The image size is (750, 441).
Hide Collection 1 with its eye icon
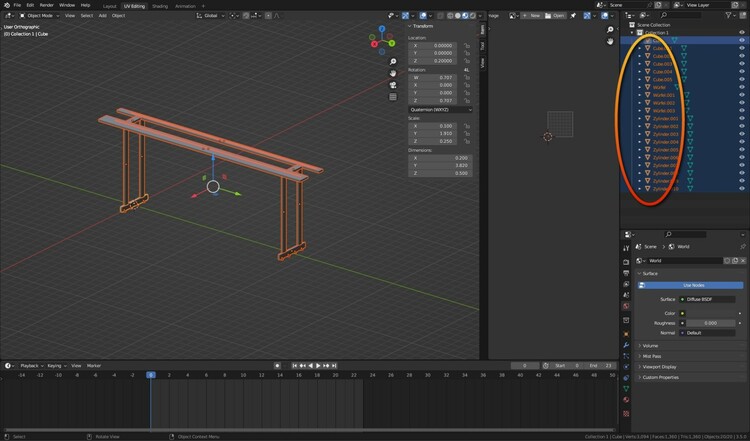tap(741, 32)
